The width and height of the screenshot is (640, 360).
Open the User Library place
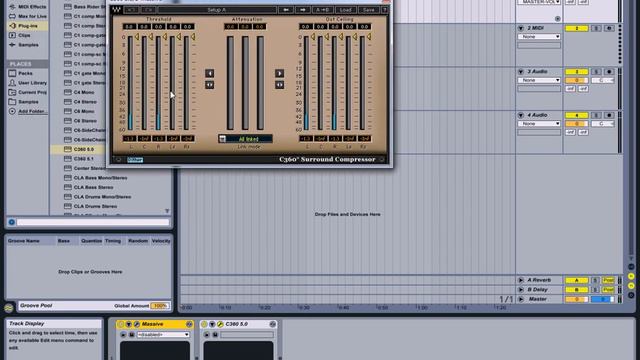coord(27,83)
